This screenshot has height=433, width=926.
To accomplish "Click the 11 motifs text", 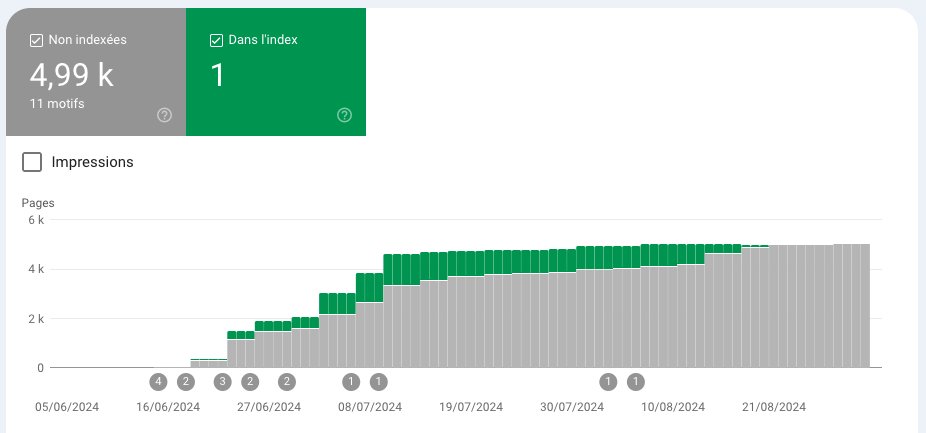I will point(57,104).
